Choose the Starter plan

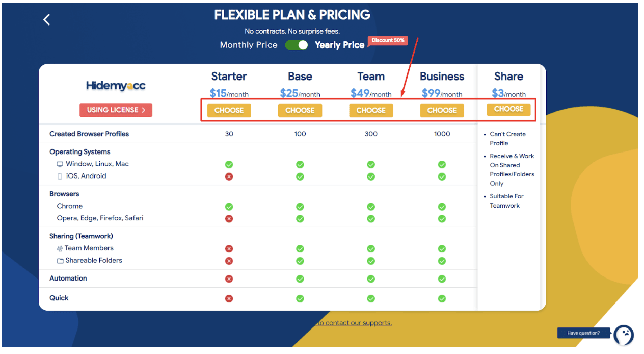coord(229,110)
